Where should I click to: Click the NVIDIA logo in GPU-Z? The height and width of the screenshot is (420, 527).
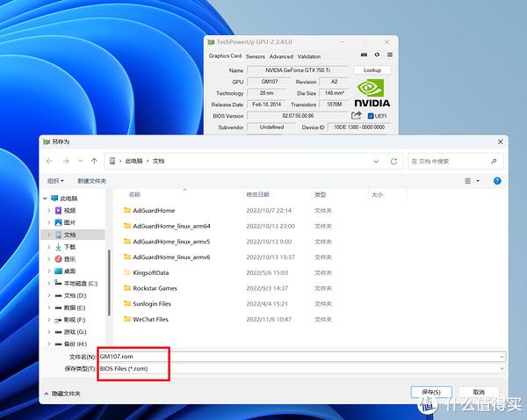[x=372, y=93]
